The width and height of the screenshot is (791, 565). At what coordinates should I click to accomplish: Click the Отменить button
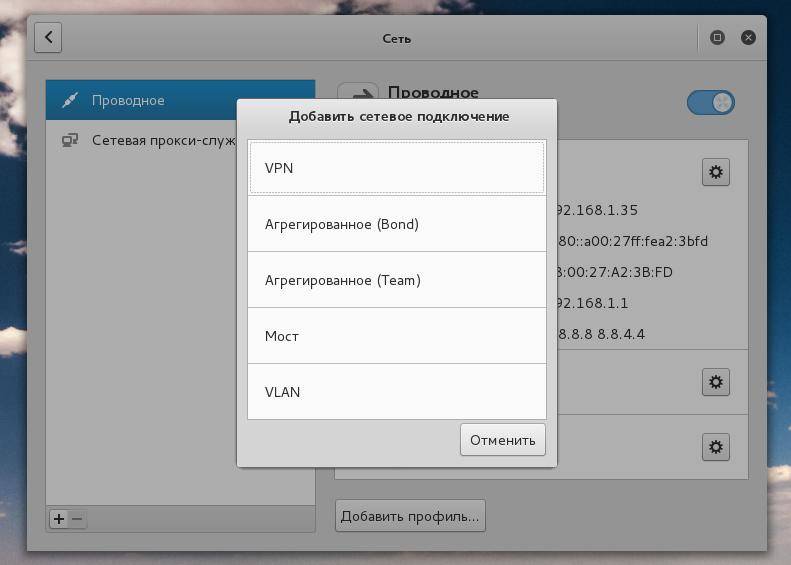pyautogui.click(x=503, y=440)
